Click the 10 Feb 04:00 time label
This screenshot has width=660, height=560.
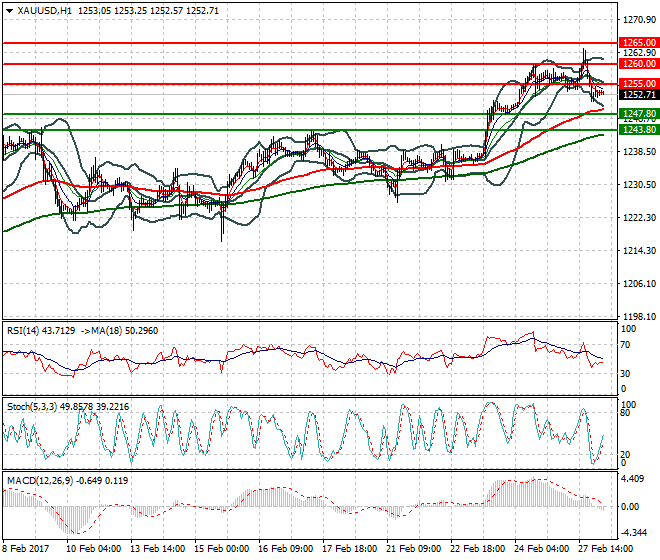click(93, 549)
